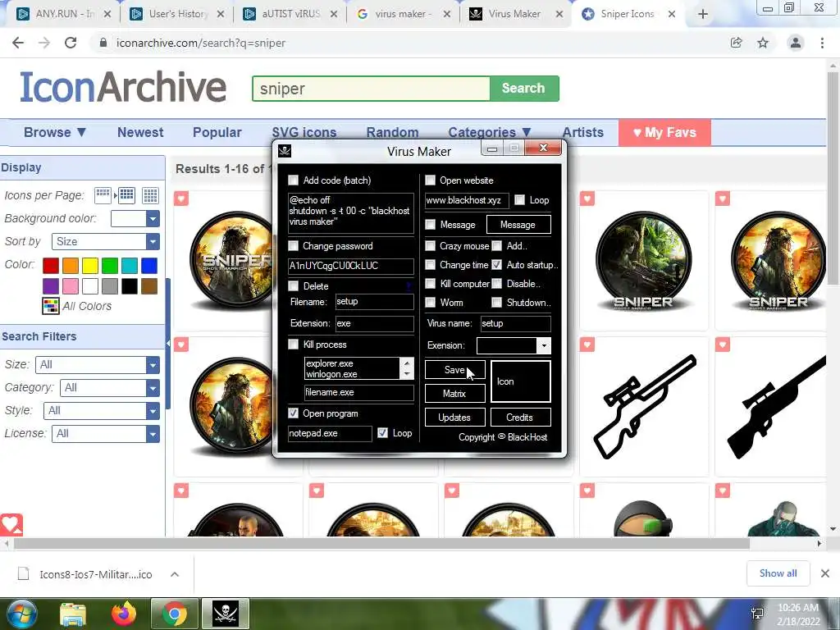Open the big favorites heart at bottom left
The width and height of the screenshot is (840, 630).
tap(11, 524)
